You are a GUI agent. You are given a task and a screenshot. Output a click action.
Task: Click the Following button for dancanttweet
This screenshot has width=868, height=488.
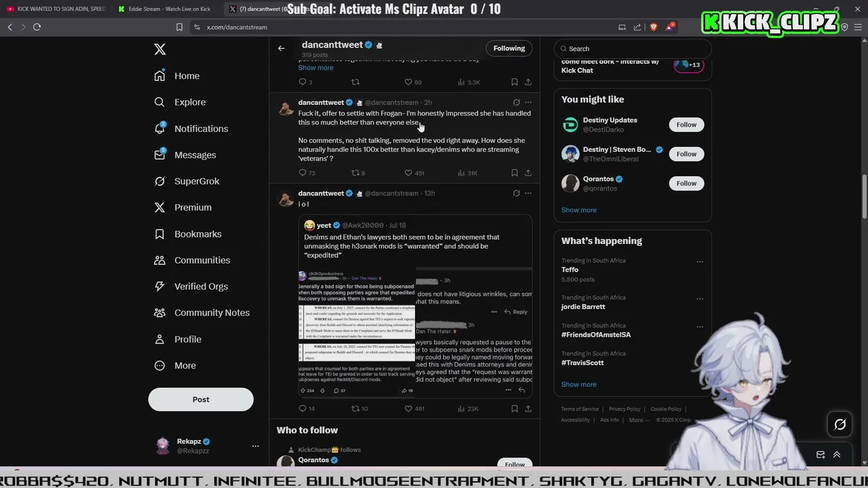[x=509, y=48]
